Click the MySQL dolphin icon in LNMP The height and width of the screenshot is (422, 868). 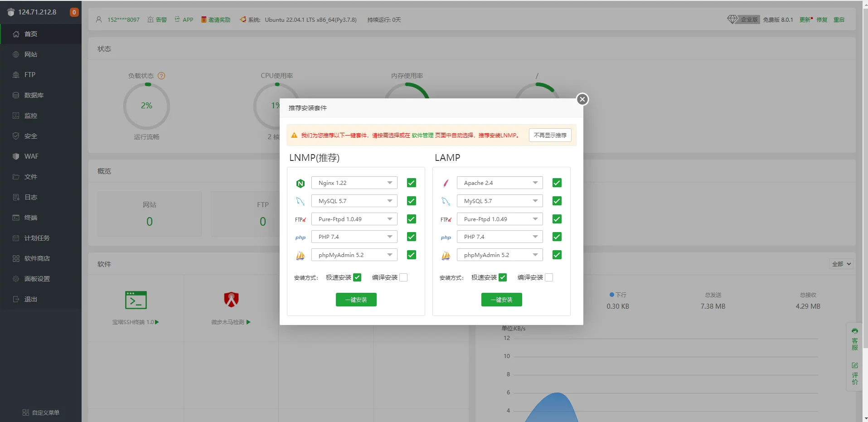tap(300, 201)
